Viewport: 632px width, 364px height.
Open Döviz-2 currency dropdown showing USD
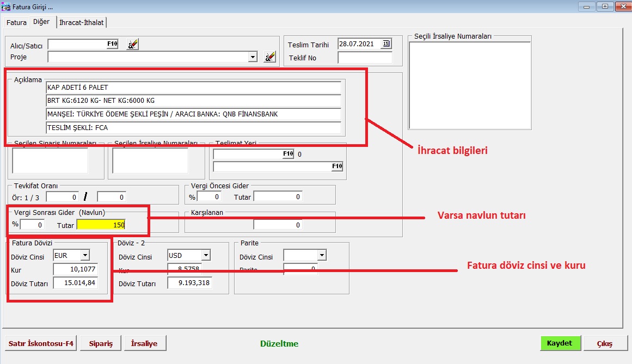[x=205, y=255]
